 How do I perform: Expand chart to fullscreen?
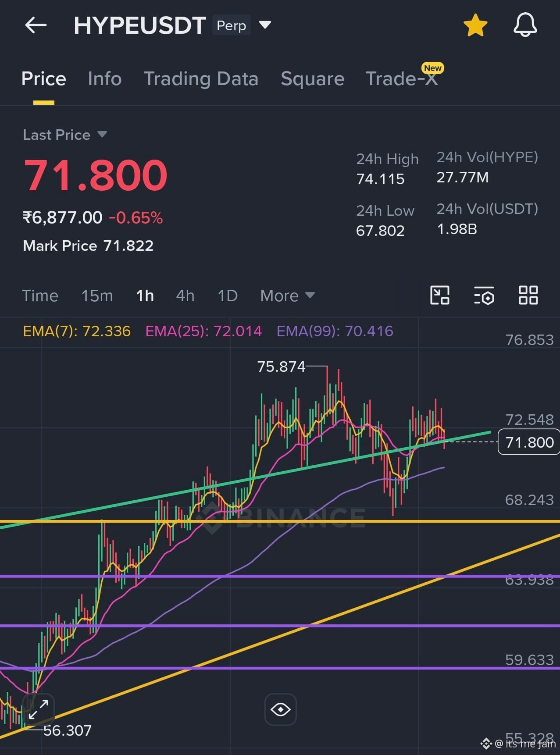pos(38,709)
